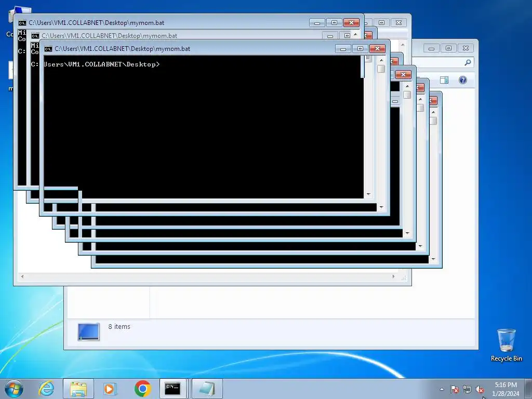Click the white window's horizontal scrollbar track
Image resolution: width=532 pixels, height=399 pixels.
208,276
